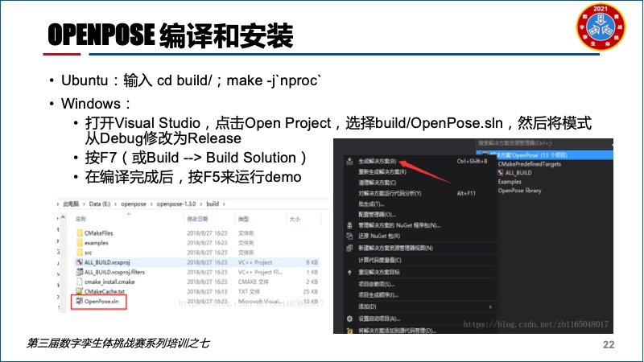Select Examples folder in Solution Explorer

(510, 182)
